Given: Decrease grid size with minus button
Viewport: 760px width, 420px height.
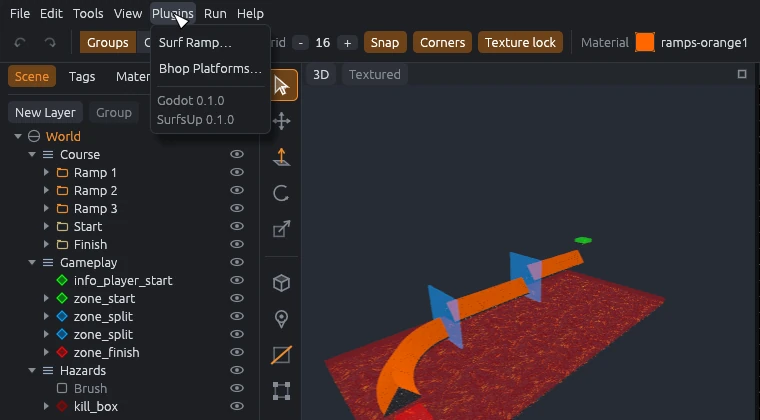Looking at the screenshot, I should point(301,43).
